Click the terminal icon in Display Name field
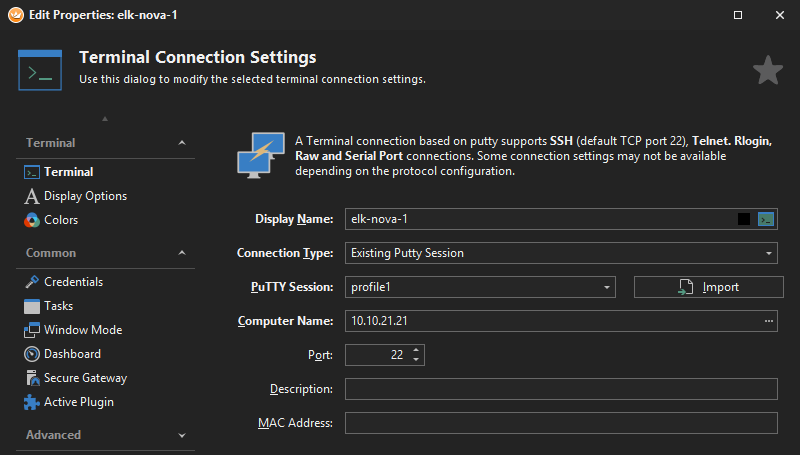 766,219
